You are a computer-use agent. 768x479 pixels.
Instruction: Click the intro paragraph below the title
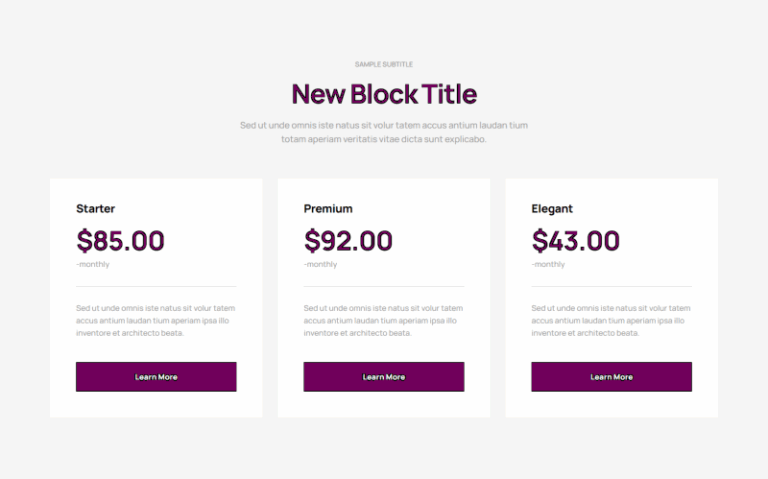384,132
